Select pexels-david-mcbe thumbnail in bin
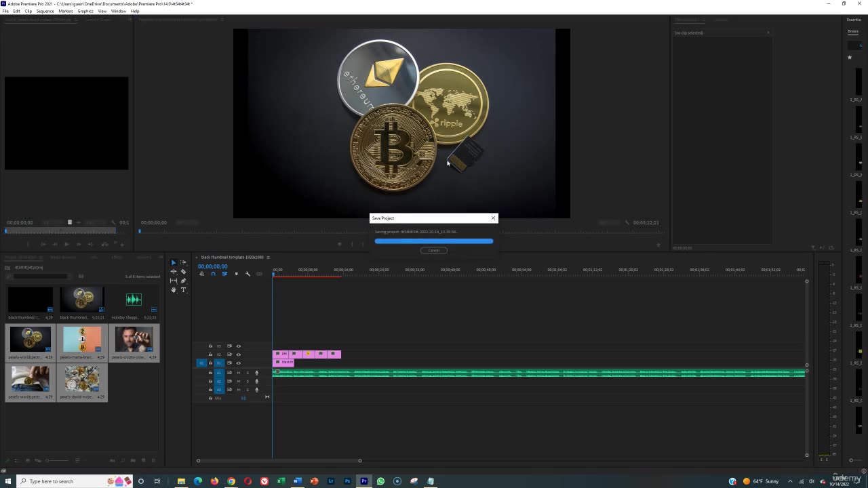The width and height of the screenshot is (868, 488). tap(82, 379)
